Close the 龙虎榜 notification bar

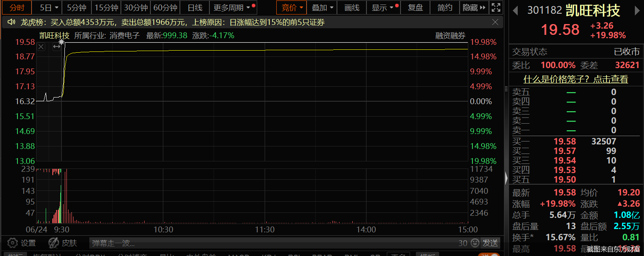495,22
